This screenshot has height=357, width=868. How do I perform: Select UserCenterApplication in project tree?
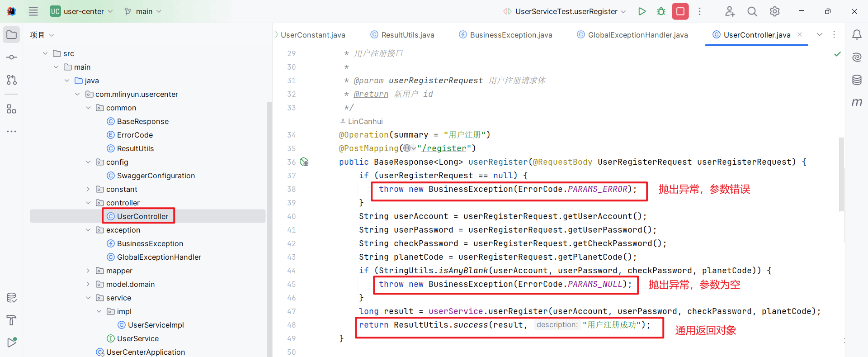click(x=140, y=352)
